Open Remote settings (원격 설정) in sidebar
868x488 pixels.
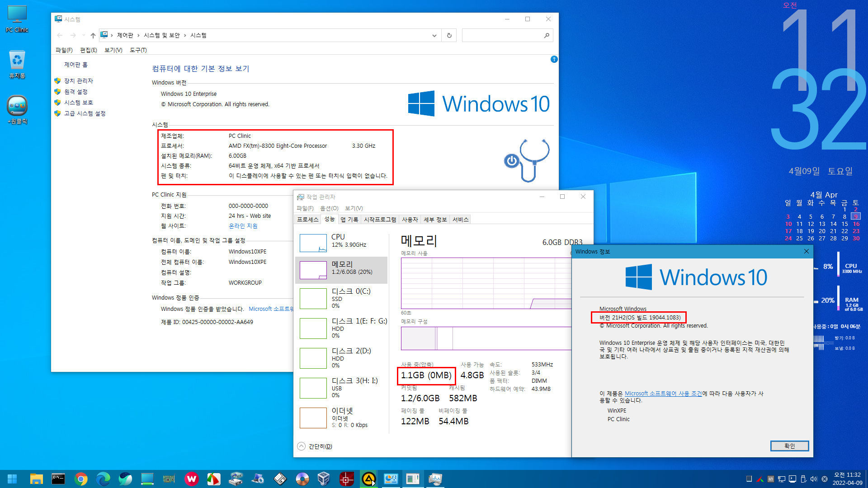pyautogui.click(x=75, y=92)
